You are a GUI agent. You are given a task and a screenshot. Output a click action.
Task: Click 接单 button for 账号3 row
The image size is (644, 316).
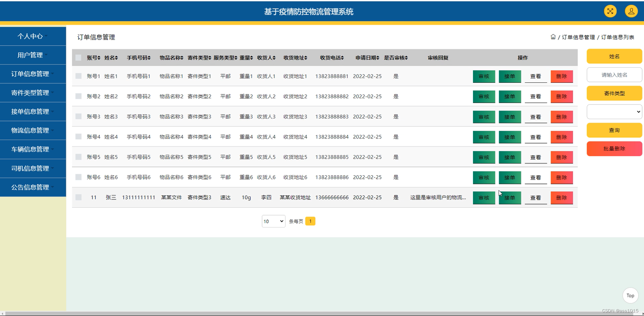[510, 117]
